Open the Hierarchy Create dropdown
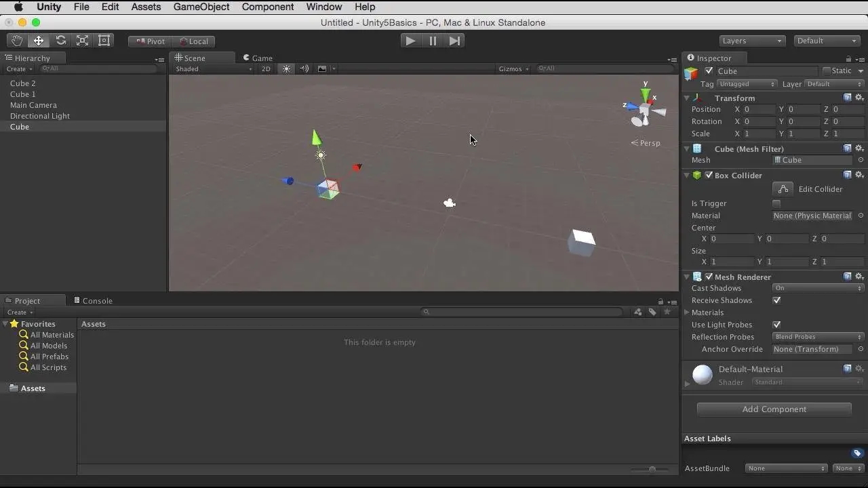This screenshot has width=868, height=488. (x=19, y=68)
